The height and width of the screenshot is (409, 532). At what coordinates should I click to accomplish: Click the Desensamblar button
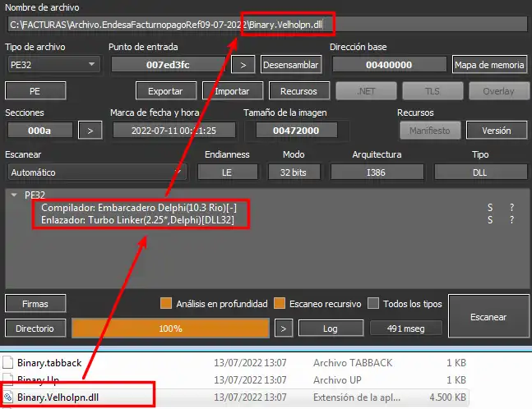click(291, 65)
